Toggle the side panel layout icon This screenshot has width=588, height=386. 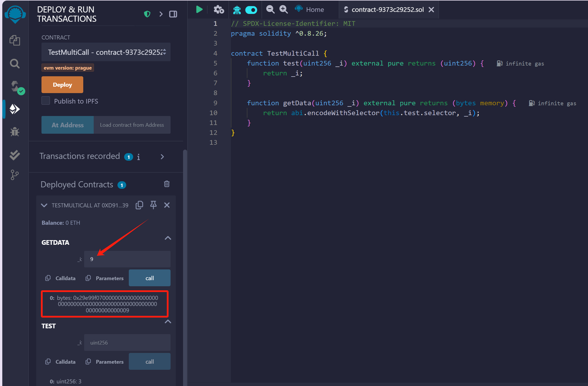tap(173, 14)
